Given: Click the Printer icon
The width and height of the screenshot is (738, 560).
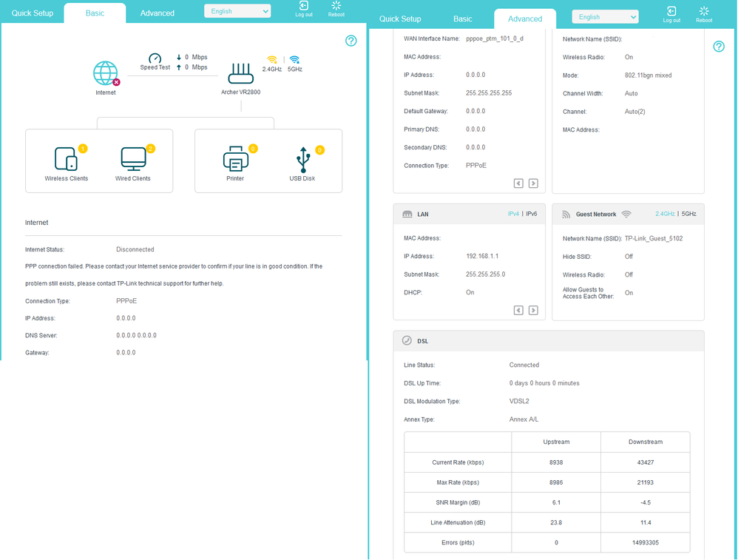Looking at the screenshot, I should coord(235,159).
